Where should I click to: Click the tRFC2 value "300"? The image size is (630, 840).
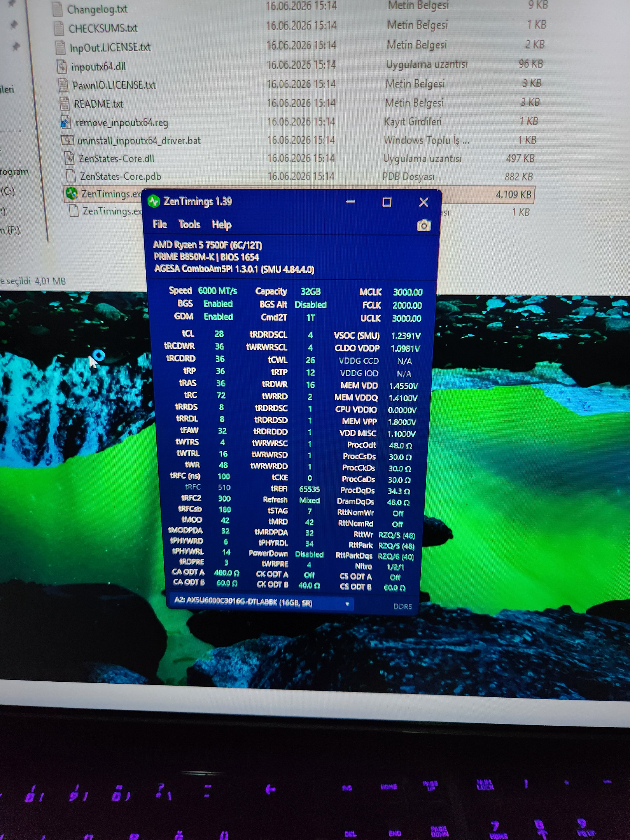click(224, 499)
